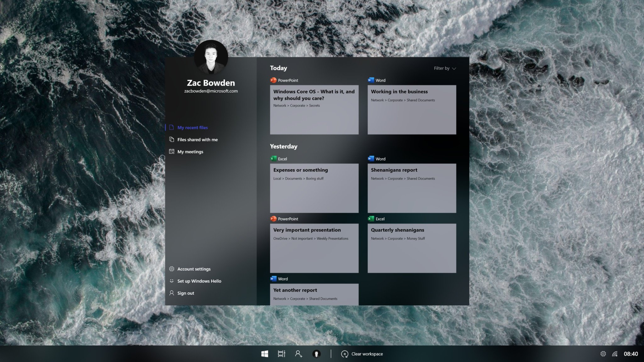Open Working in the business document

click(412, 109)
